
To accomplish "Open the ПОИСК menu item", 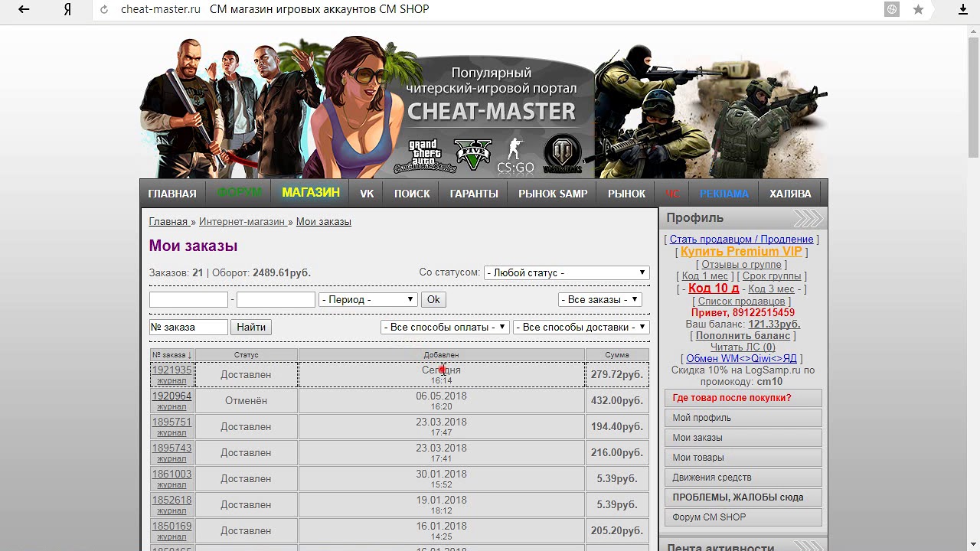I will point(412,194).
